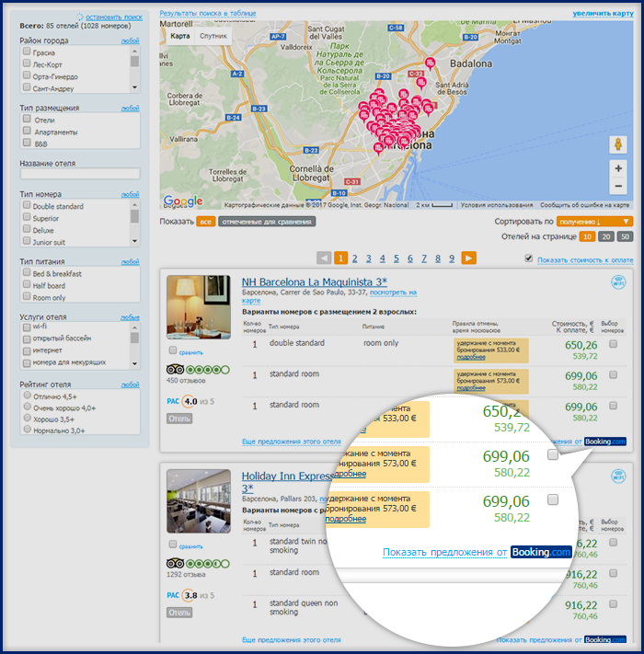Click TripAdvisor owl icon for Holiday Inn
The image size is (644, 654).
(x=175, y=564)
